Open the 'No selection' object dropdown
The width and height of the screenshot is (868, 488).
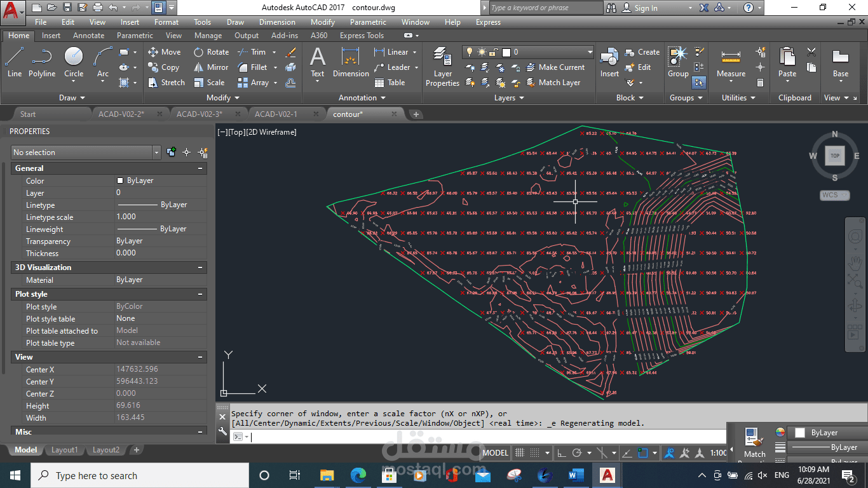(x=156, y=152)
